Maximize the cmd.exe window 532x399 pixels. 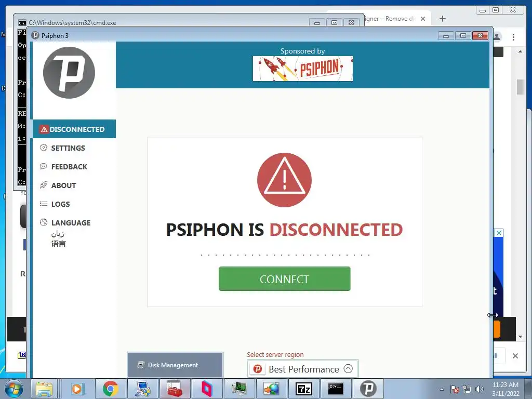[334, 23]
